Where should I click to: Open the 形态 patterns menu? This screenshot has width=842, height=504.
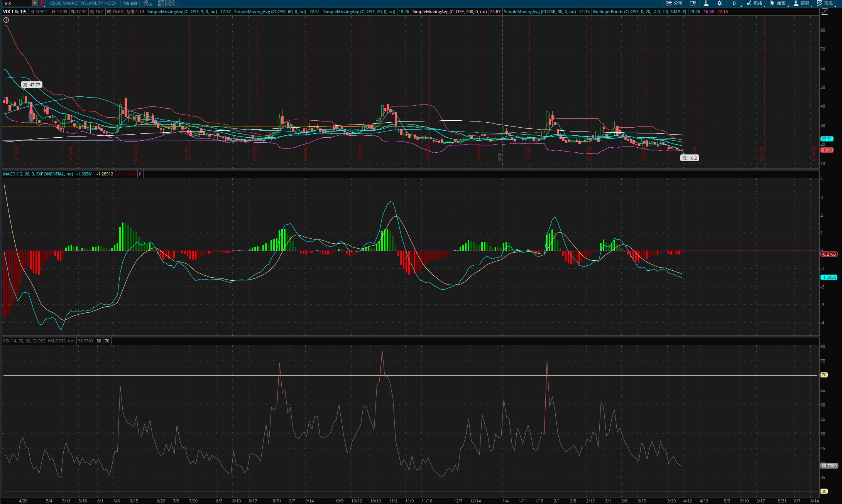(825, 3)
